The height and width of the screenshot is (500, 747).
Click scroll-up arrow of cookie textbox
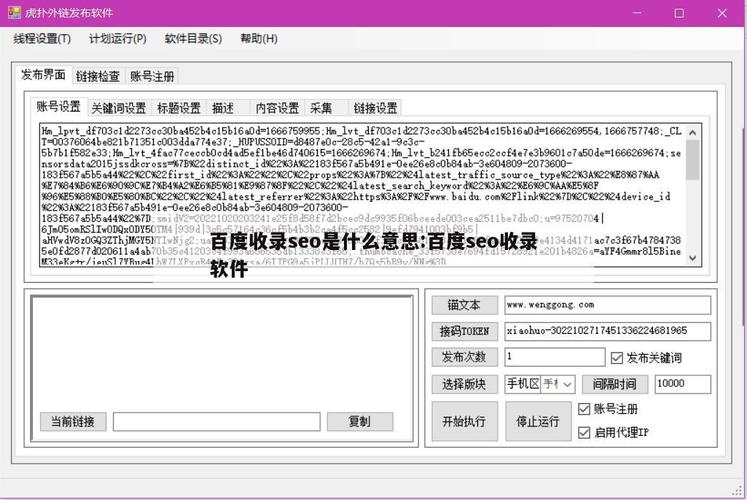pos(693,132)
